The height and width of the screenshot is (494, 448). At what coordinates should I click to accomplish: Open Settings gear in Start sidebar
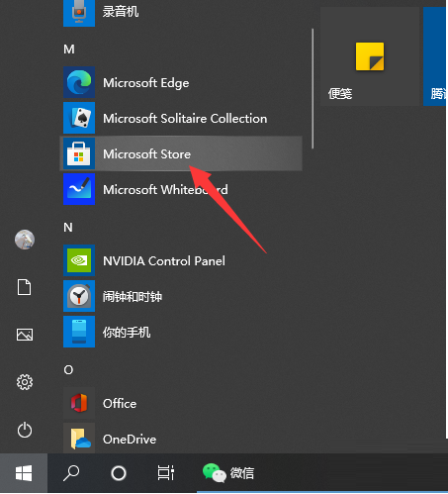tap(25, 382)
